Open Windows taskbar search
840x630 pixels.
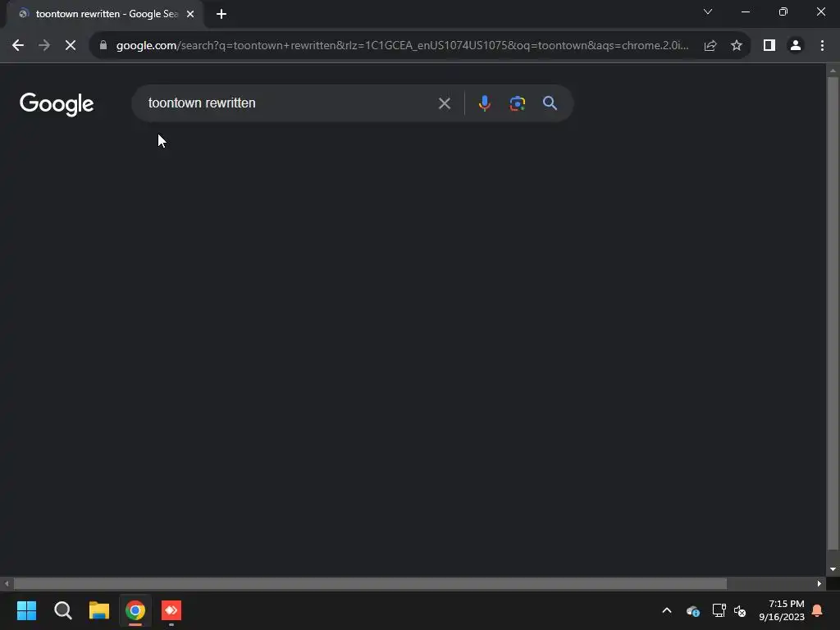click(63, 610)
